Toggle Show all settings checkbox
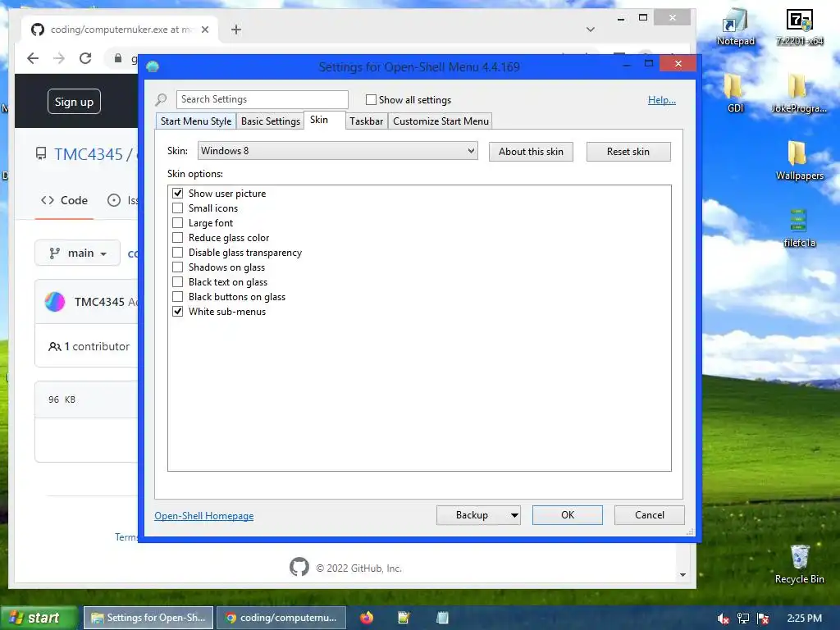This screenshot has width=840, height=630. (371, 99)
